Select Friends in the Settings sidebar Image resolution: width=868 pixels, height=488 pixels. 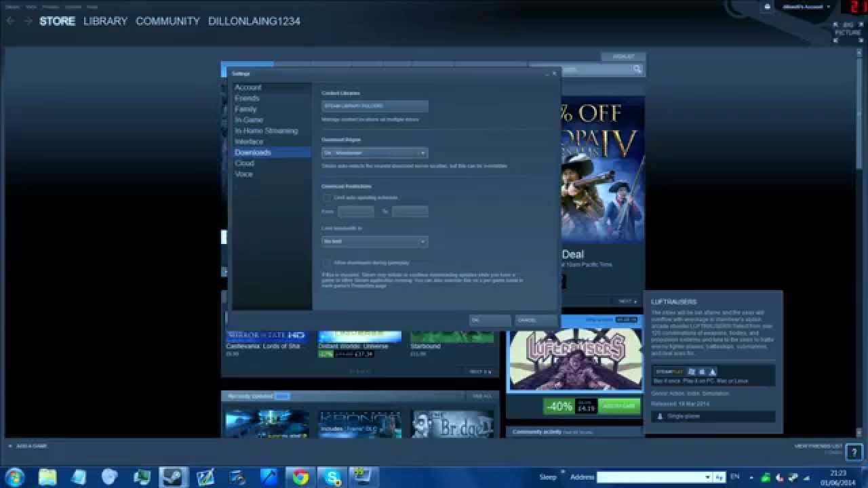pos(247,98)
